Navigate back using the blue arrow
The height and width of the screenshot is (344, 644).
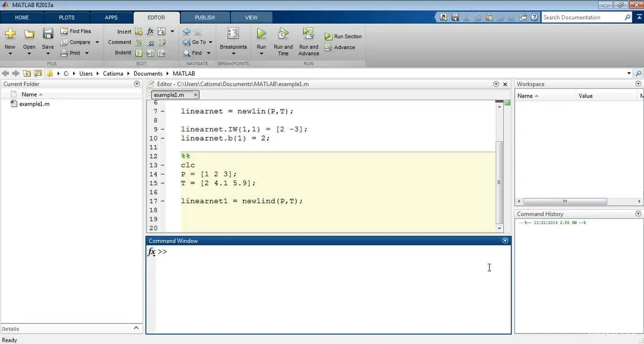[186, 32]
